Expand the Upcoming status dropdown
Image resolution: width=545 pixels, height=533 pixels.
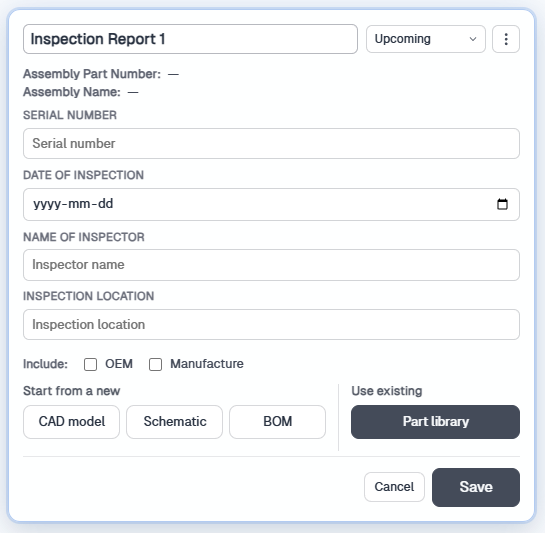425,39
